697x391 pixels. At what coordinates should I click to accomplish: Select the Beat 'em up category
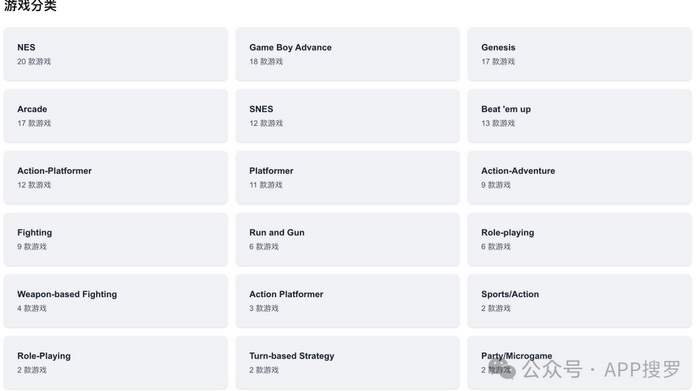(580, 116)
